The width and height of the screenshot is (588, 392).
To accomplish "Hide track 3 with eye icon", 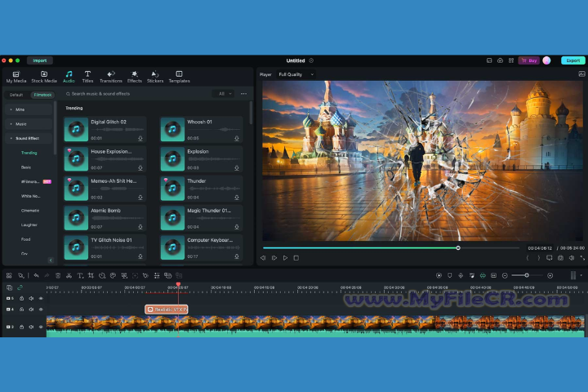I will pyautogui.click(x=42, y=327).
